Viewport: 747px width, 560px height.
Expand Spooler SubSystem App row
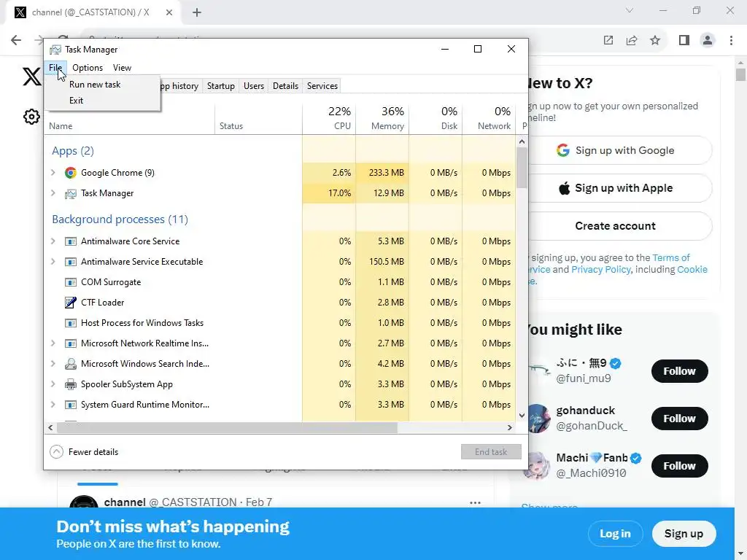click(53, 384)
